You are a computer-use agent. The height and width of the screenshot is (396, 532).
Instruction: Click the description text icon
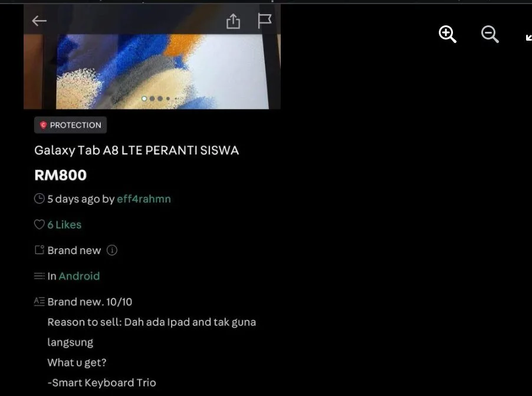click(40, 301)
